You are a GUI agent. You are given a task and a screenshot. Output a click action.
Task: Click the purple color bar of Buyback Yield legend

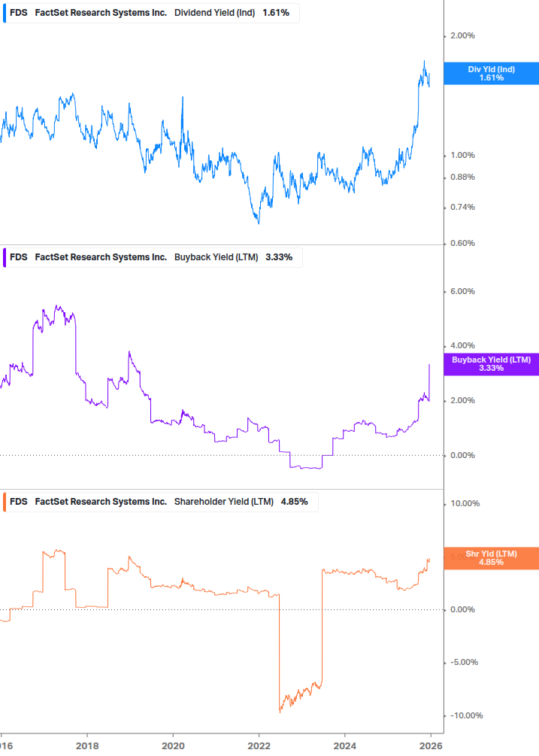click(5, 257)
